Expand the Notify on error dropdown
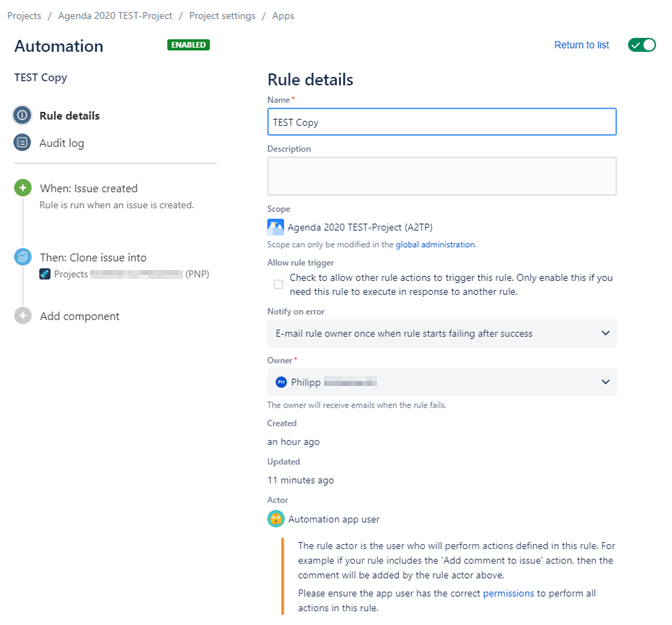 point(442,333)
